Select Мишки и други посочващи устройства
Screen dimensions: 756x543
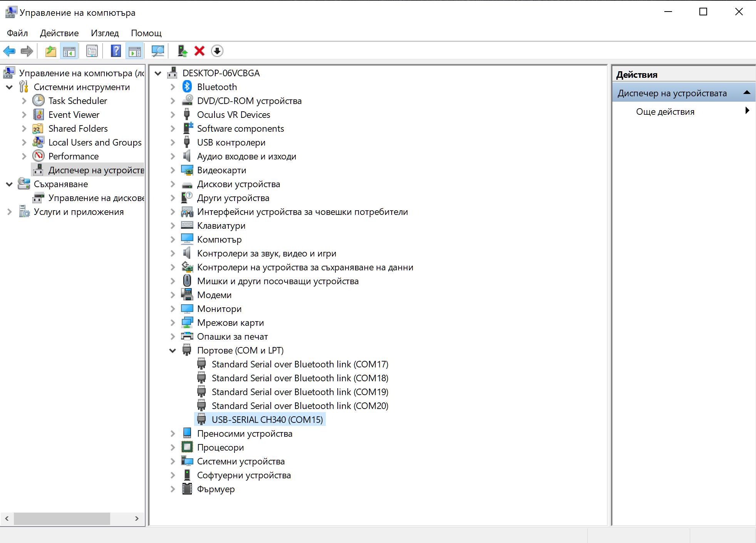tap(278, 281)
